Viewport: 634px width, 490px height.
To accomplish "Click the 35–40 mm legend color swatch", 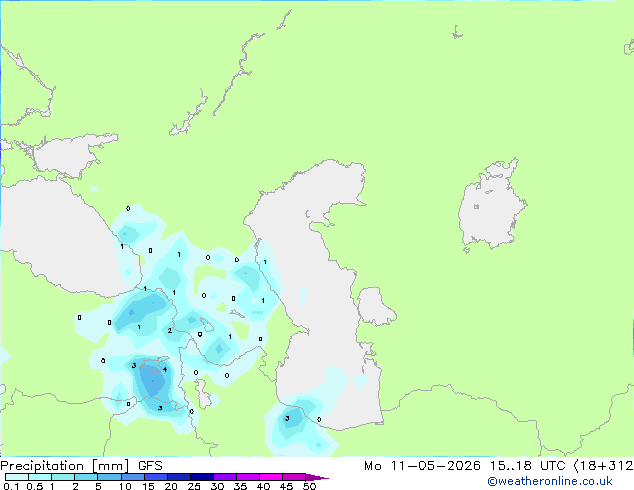I will pos(247,477).
